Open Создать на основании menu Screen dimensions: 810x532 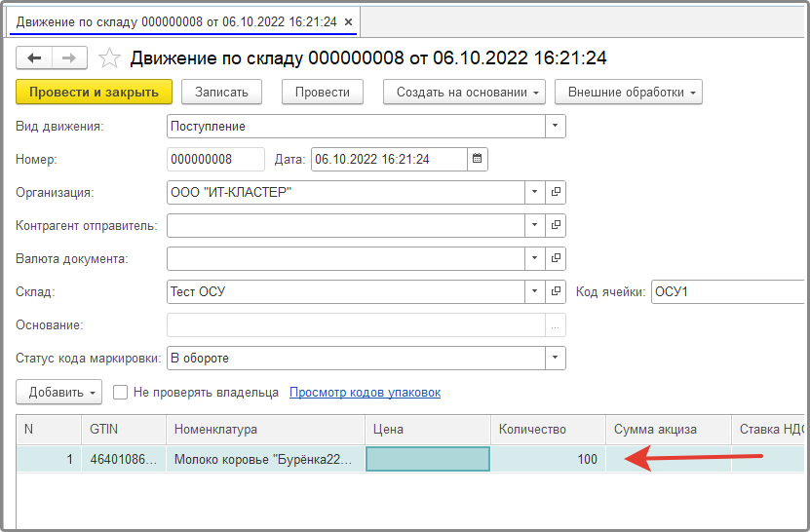click(x=464, y=92)
